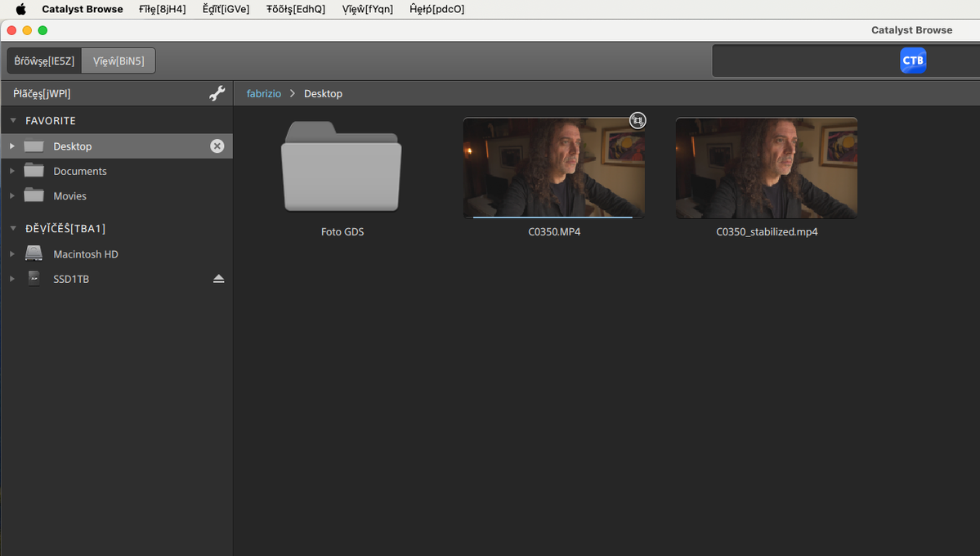
Task: Click the clip badge icon on C0350.MP4
Action: (x=638, y=121)
